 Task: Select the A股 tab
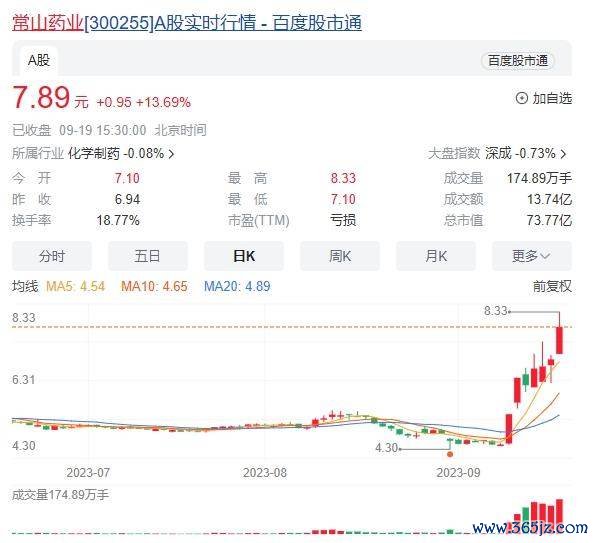[x=39, y=60]
